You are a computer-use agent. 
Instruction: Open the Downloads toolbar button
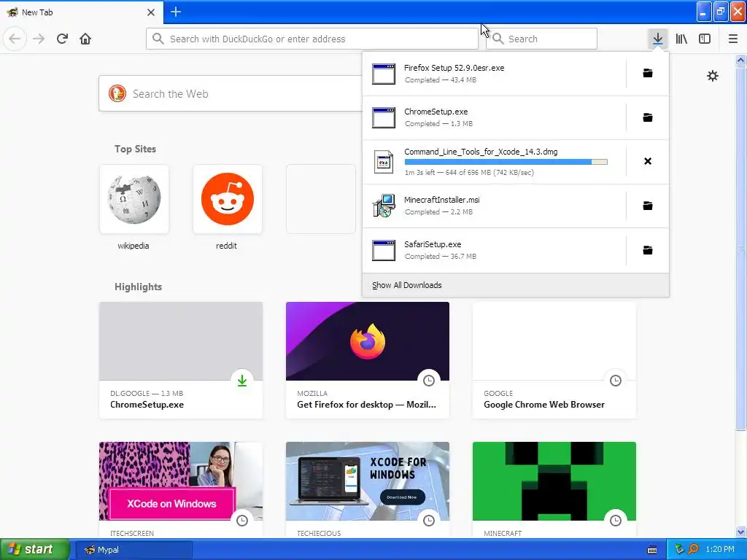(657, 39)
